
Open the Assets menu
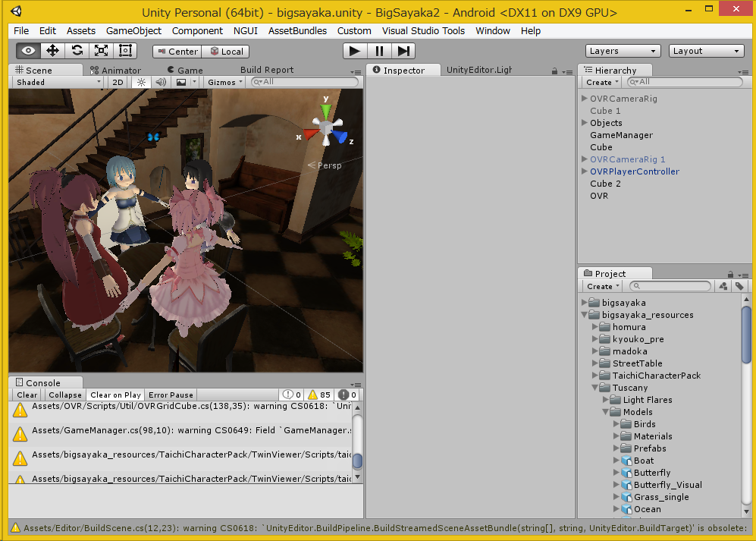81,31
